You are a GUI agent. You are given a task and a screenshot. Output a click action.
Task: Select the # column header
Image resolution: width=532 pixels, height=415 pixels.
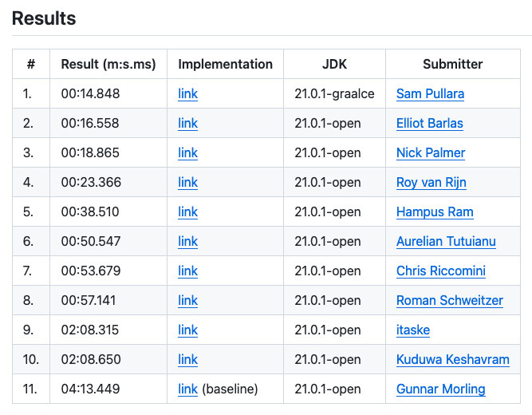click(x=31, y=64)
